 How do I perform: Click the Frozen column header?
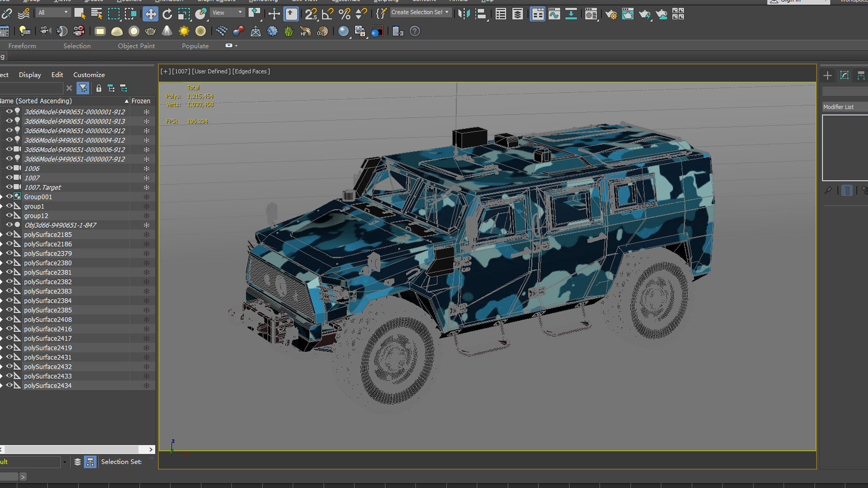141,101
